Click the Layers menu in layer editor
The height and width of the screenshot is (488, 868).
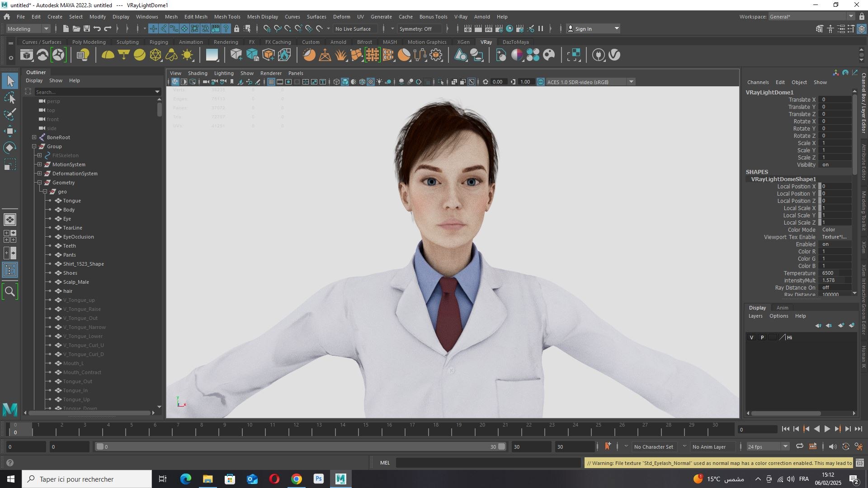point(755,316)
